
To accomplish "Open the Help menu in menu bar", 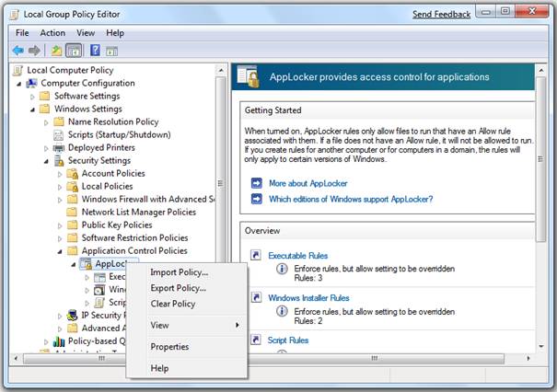I will [115, 33].
